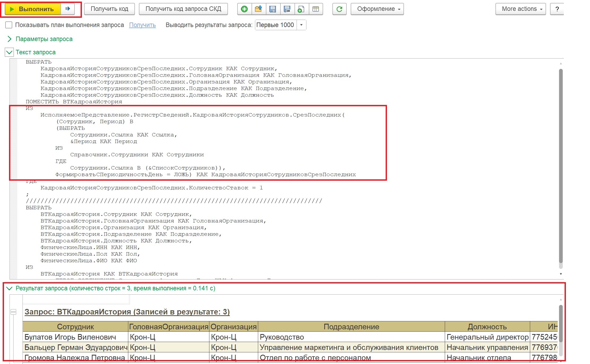Click the save diskette icon
Viewport: 590px width, 364px height.
click(x=272, y=9)
